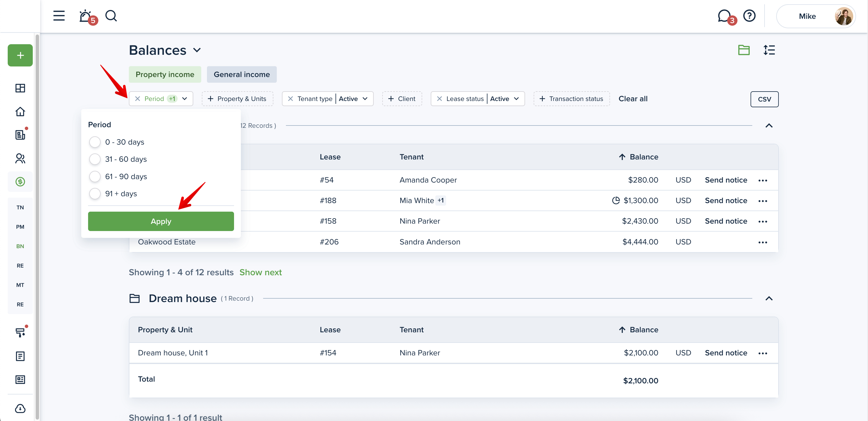Click the search magnifier icon
Viewport: 868px width, 421px height.
point(111,16)
